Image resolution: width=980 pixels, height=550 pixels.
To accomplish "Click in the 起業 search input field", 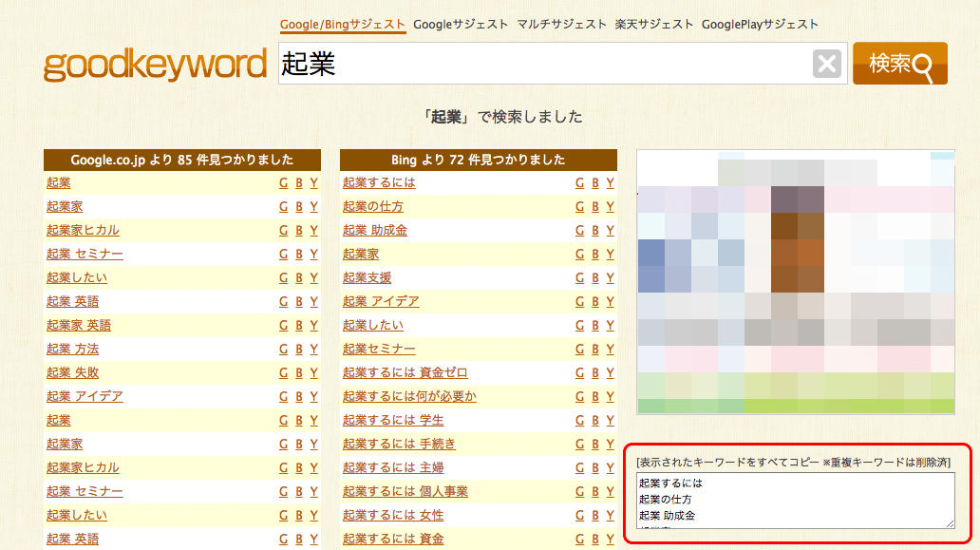I will click(x=541, y=64).
